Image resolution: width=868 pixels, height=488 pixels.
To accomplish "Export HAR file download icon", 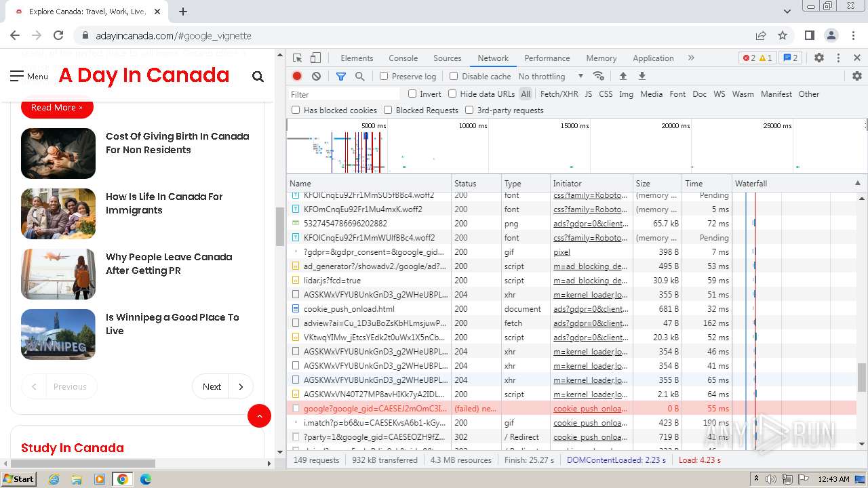I will (642, 77).
